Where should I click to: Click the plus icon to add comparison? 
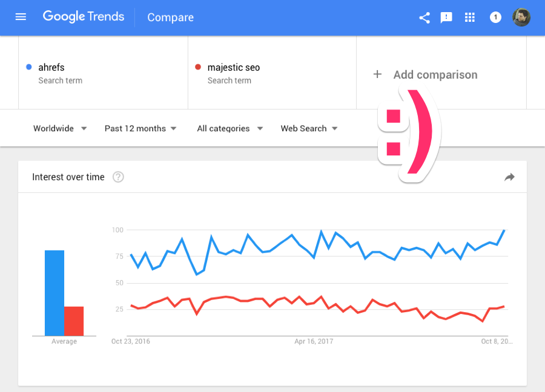(377, 74)
